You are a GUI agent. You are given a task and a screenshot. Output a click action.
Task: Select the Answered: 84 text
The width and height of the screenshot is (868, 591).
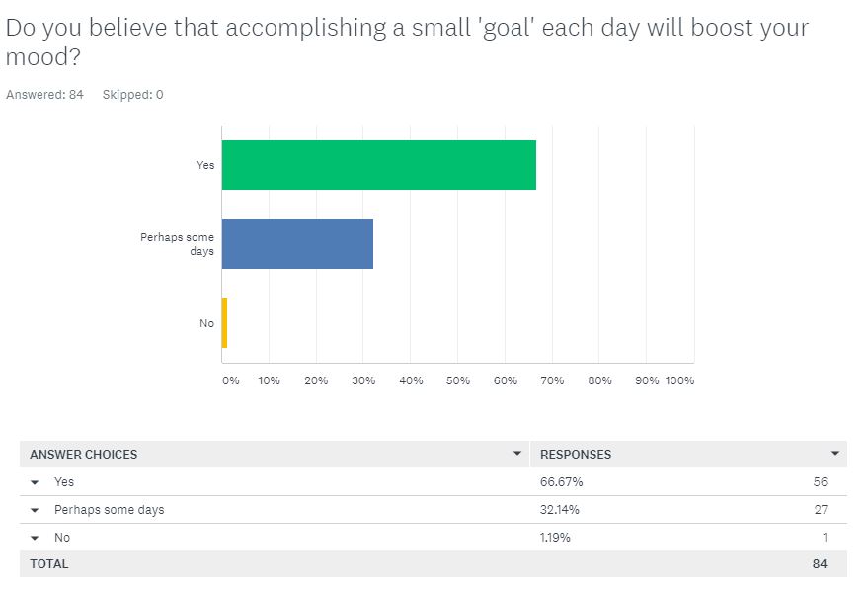click(44, 95)
